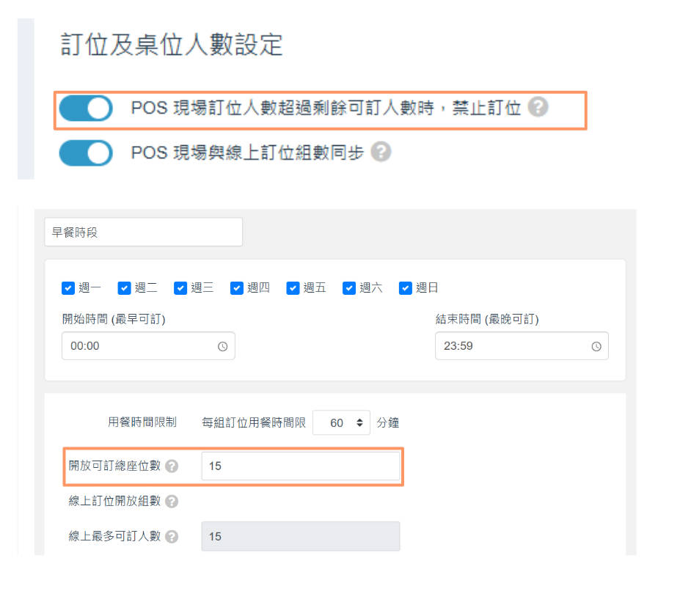Click help icon next to POS 現場與線上訂位組數同步
The image size is (680, 616).
(381, 152)
